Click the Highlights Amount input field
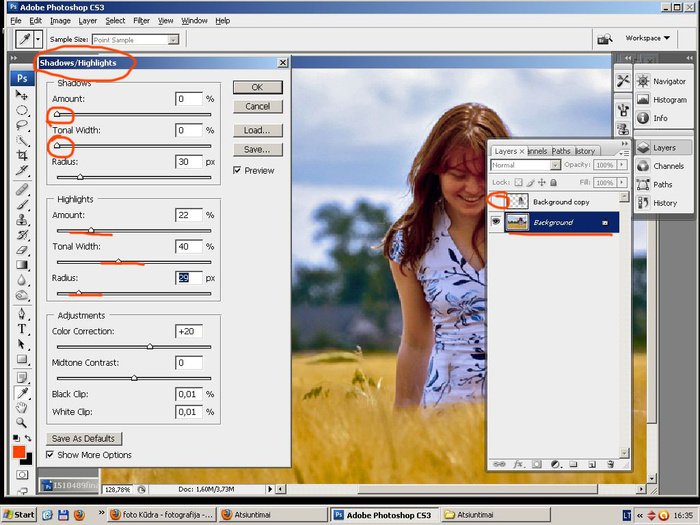 (188, 215)
